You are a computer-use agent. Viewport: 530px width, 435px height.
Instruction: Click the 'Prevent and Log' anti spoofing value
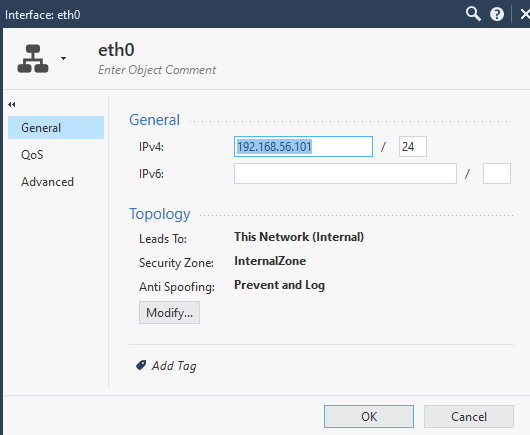pos(279,285)
